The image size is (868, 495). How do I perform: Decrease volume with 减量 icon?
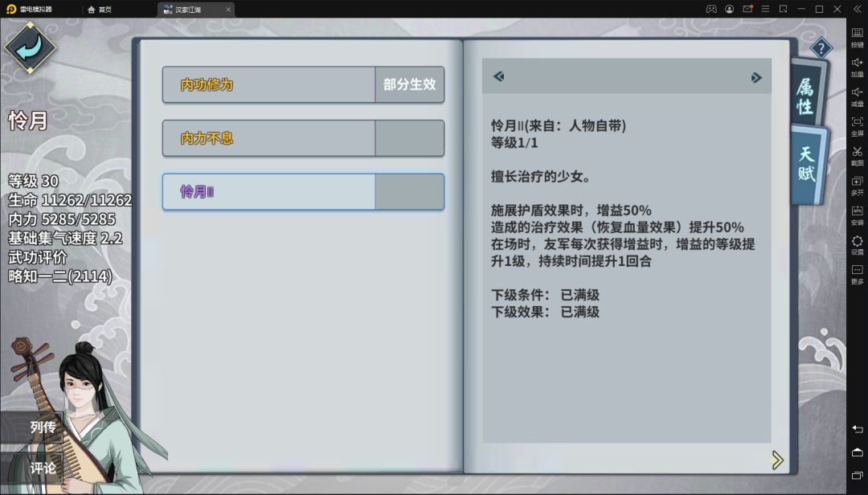coord(857,96)
